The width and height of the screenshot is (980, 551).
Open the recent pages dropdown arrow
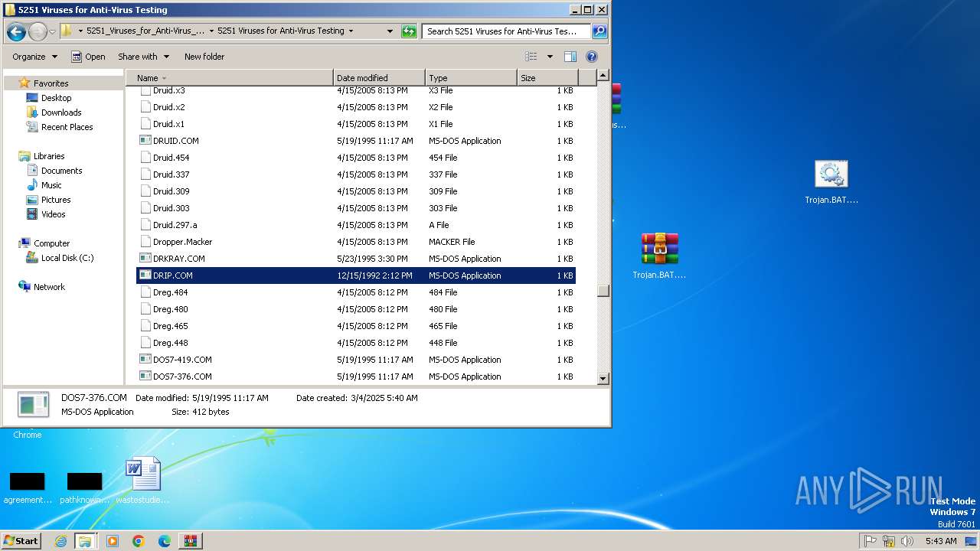[x=52, y=32]
